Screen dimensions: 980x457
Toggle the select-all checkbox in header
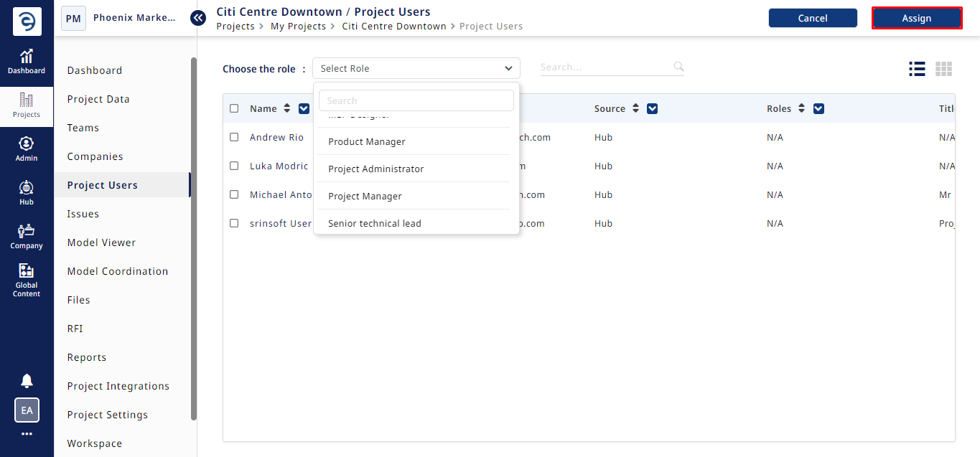tap(234, 108)
